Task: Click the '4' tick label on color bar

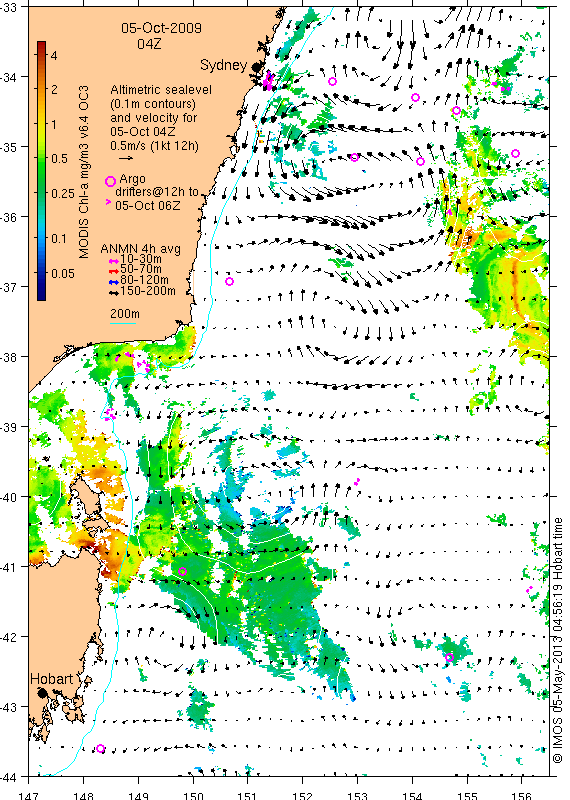Action: (x=54, y=55)
